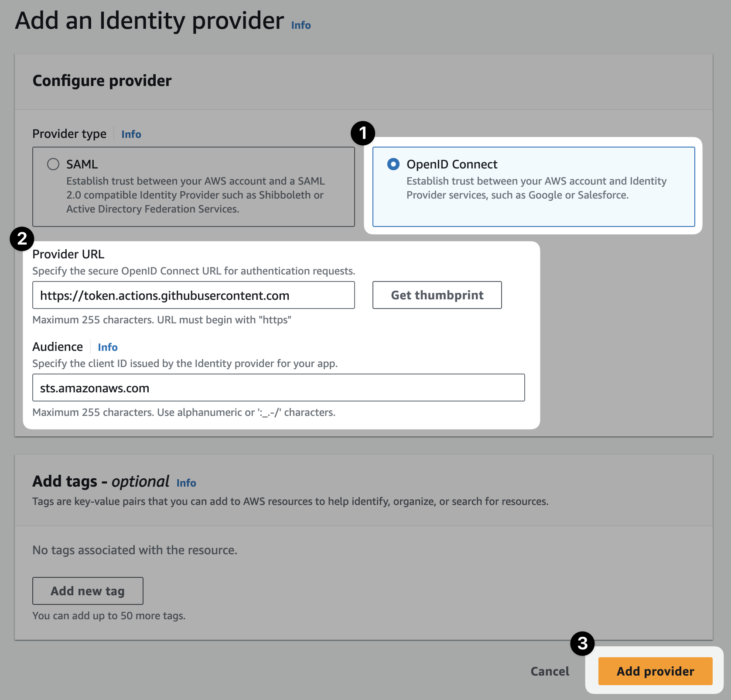
Task: Click the 'No tags associated with the resource' text
Action: pos(135,550)
